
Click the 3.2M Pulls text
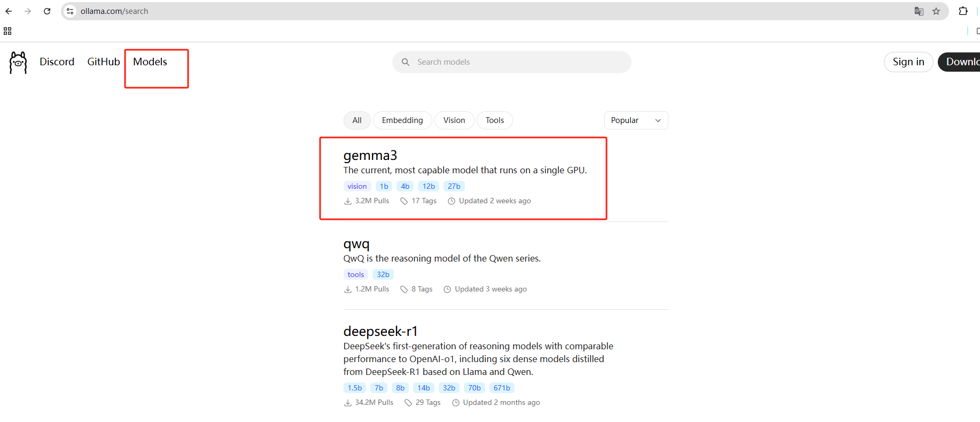(372, 201)
